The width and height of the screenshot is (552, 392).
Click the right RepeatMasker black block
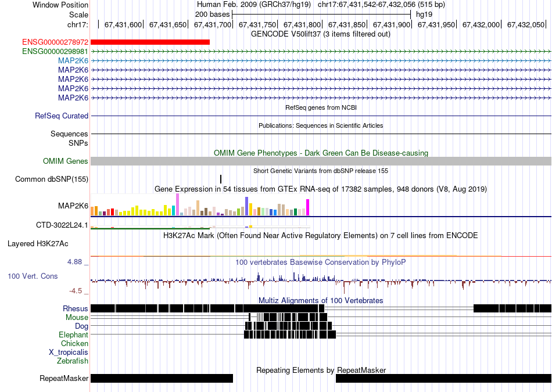point(443,378)
